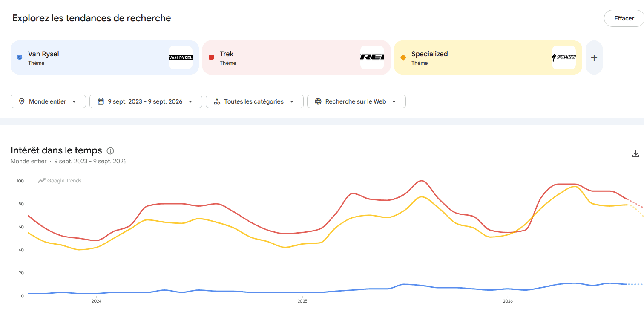The height and width of the screenshot is (309, 644).
Task: Click the Specialized logo thumbnail
Action: 564,58
